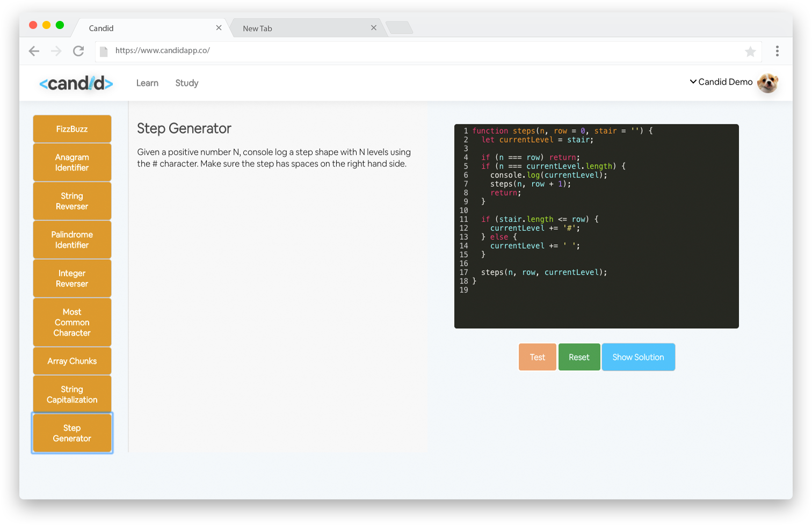Click the 'if (stair.length <= row)' line
Screen dimensions: 812x525
(540, 219)
